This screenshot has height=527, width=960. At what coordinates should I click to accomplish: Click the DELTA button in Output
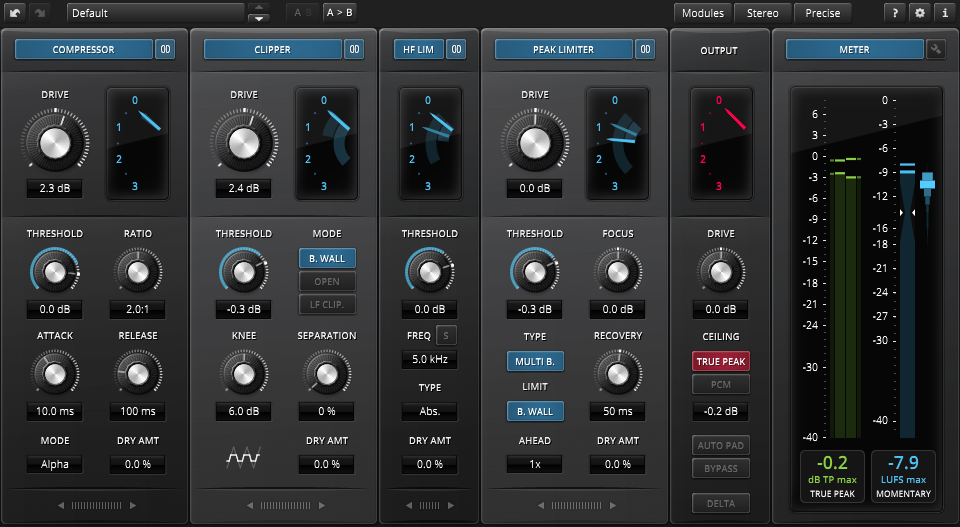(x=719, y=503)
